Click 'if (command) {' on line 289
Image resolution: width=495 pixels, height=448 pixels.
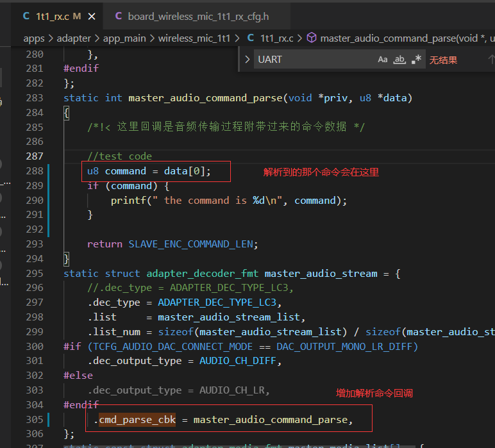[x=128, y=186]
